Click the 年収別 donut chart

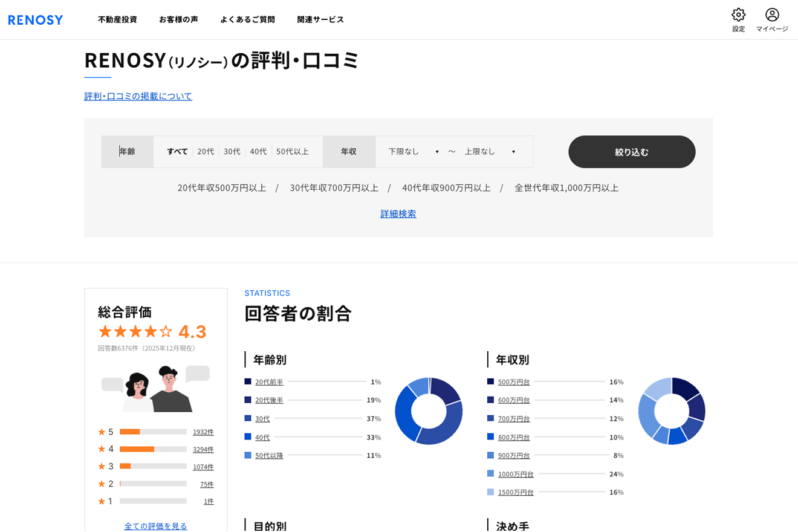(672, 411)
